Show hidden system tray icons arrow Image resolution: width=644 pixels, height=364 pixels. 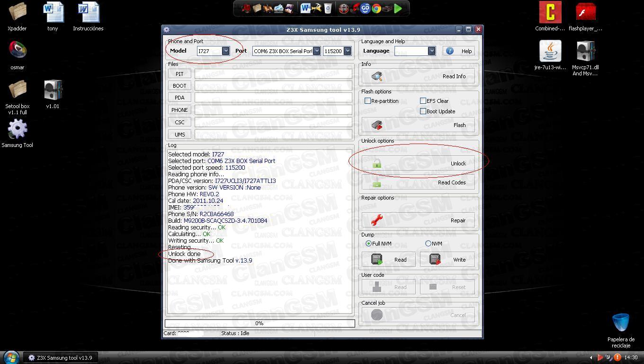pyautogui.click(x=591, y=357)
